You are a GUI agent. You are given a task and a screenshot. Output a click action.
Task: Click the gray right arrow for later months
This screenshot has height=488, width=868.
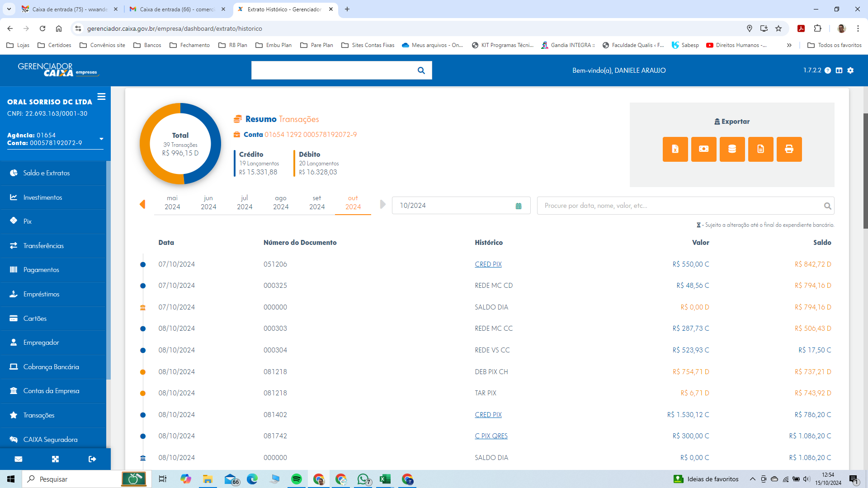382,204
